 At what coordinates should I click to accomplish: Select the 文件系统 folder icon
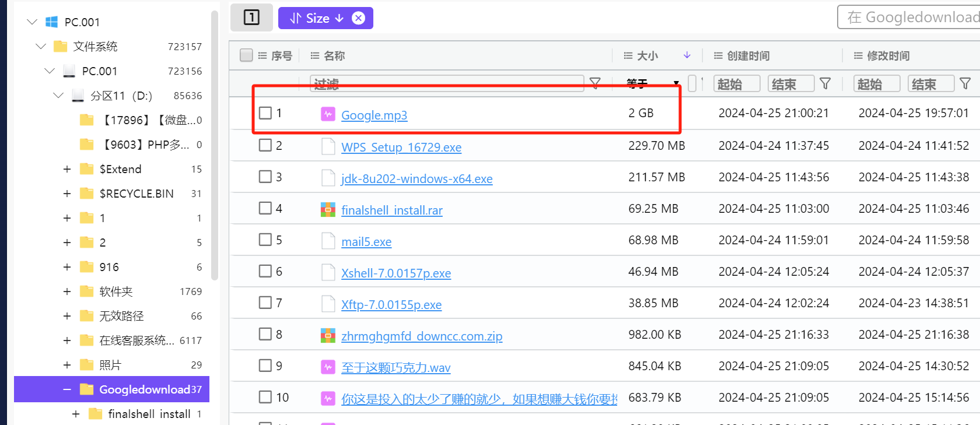click(60, 47)
